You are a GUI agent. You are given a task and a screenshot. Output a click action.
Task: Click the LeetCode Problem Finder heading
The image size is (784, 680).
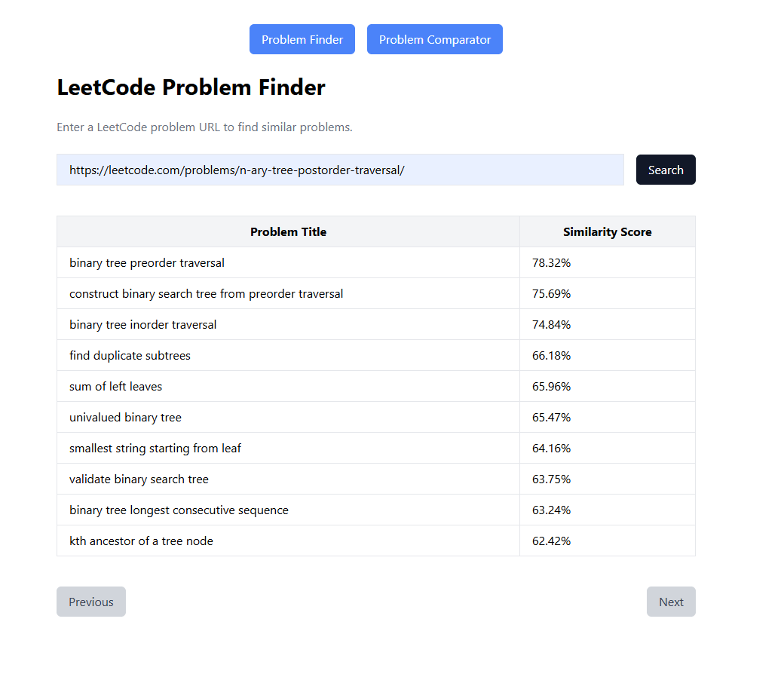(191, 87)
